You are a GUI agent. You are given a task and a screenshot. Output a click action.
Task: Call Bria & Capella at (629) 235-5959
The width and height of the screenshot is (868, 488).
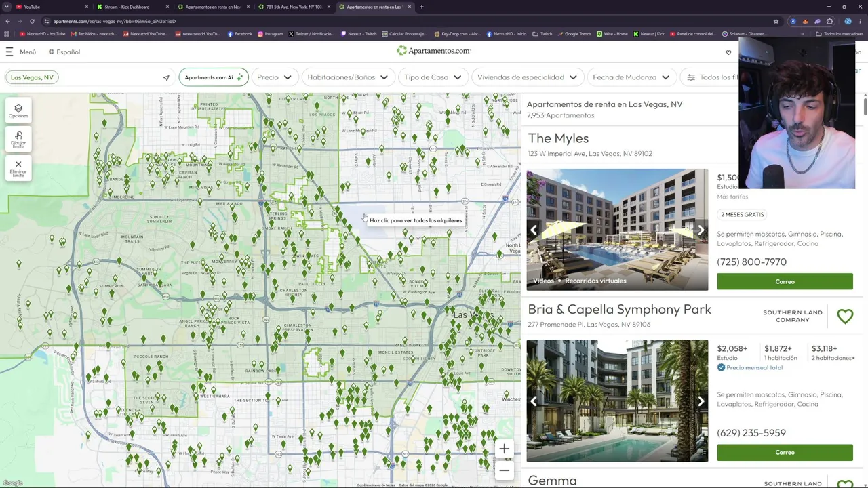point(751,432)
